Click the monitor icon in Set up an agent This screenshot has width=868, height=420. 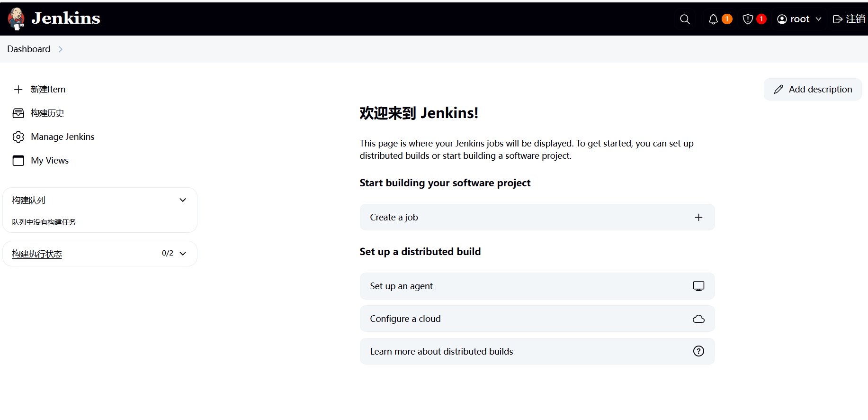pos(698,286)
